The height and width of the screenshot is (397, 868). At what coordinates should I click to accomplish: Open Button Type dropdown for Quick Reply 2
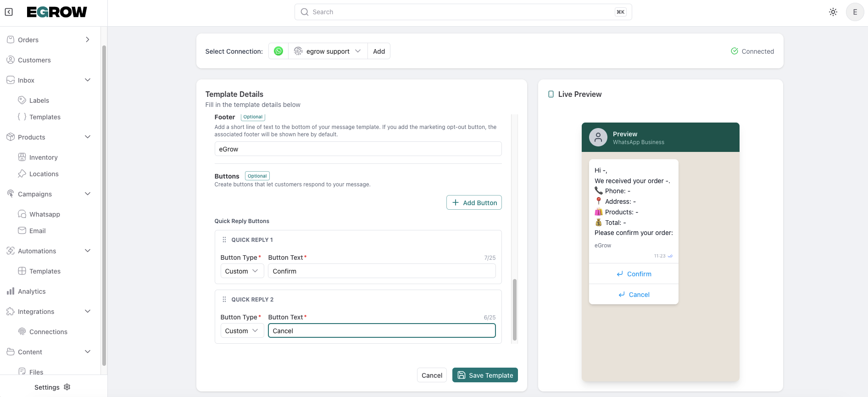click(242, 330)
